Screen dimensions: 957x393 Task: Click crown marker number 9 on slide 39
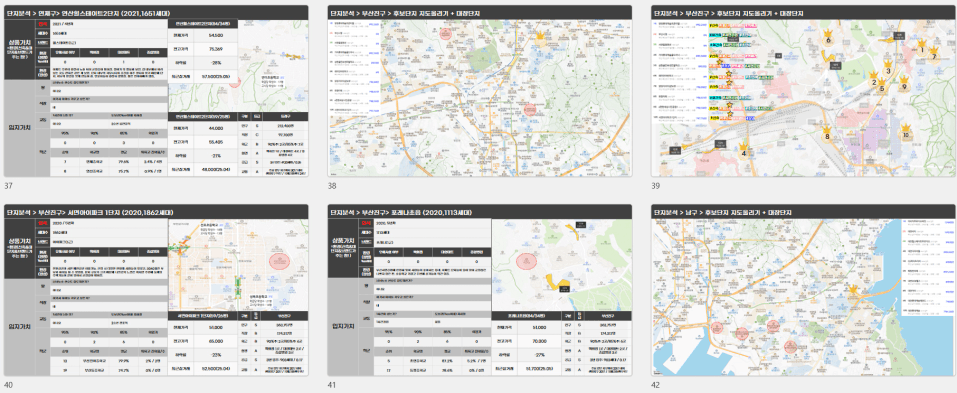click(x=905, y=84)
